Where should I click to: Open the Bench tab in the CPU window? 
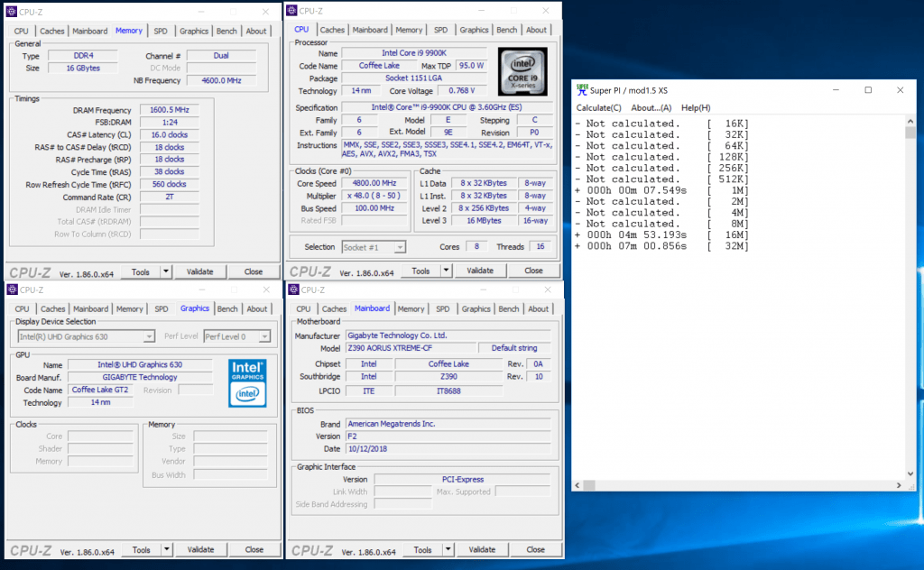[507, 30]
